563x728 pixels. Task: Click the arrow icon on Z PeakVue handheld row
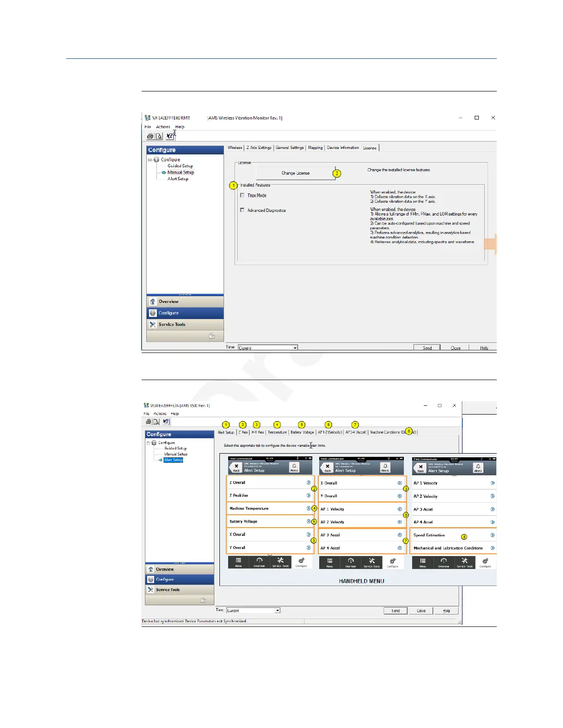coord(309,495)
